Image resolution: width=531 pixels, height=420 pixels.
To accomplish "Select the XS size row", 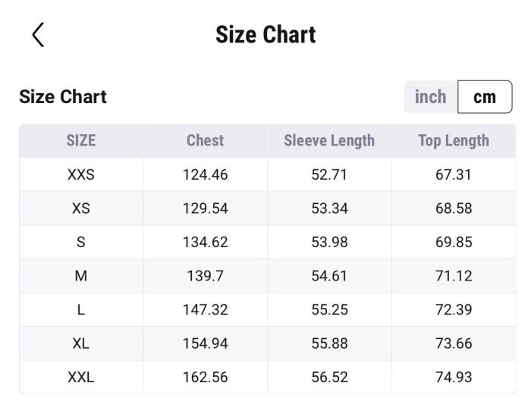I will [x=81, y=208].
